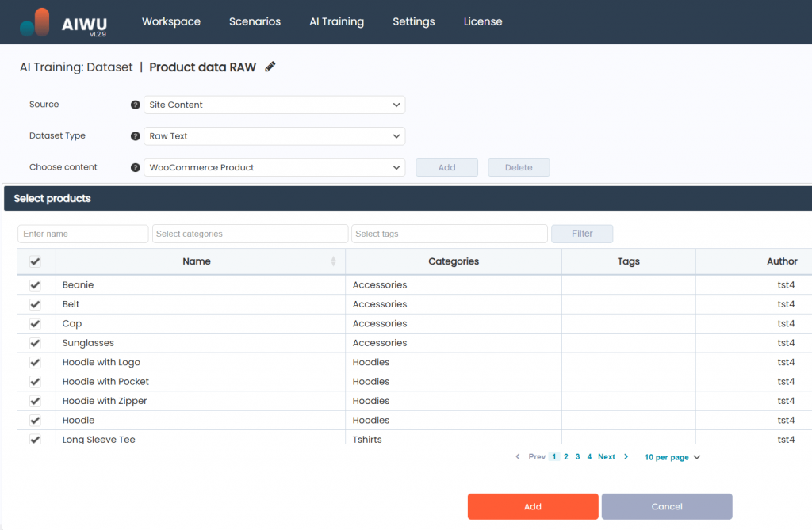The image size is (812, 530).
Task: Click the Hoodies category in Hoodie with Logo row
Action: (x=371, y=362)
